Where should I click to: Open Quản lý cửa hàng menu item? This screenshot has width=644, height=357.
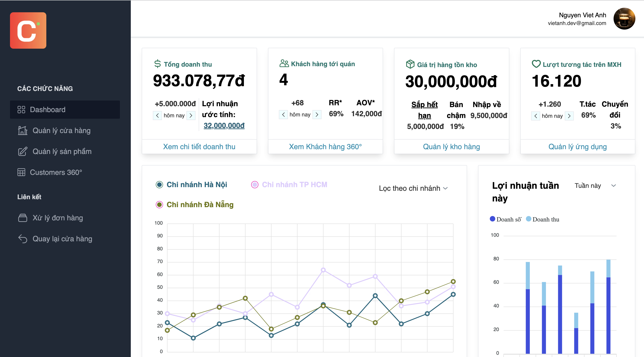point(65,131)
